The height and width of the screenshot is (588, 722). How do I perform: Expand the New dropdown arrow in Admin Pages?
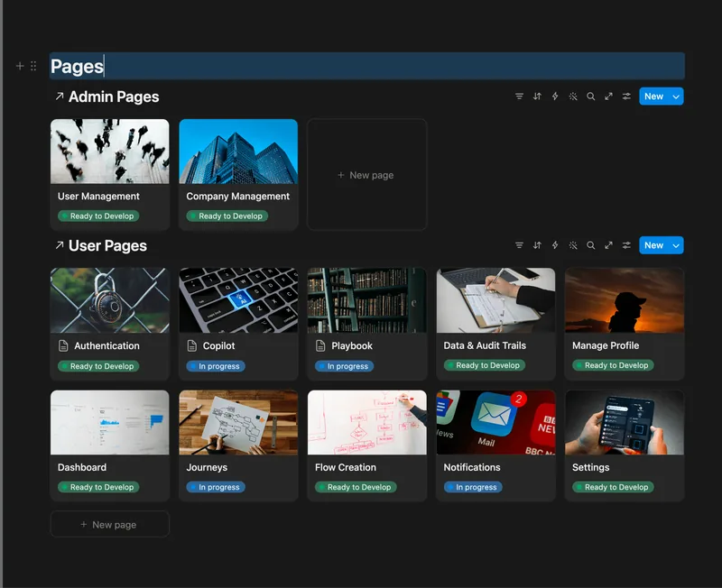pyautogui.click(x=676, y=96)
